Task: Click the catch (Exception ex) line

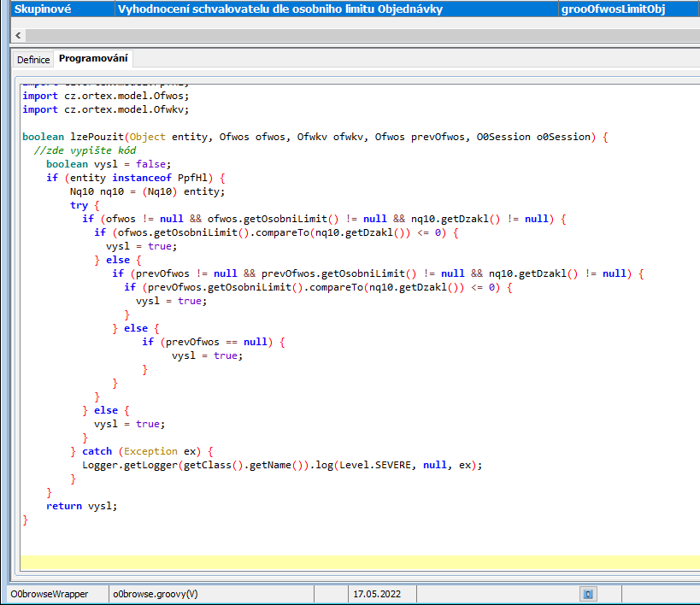Action: pos(145,451)
